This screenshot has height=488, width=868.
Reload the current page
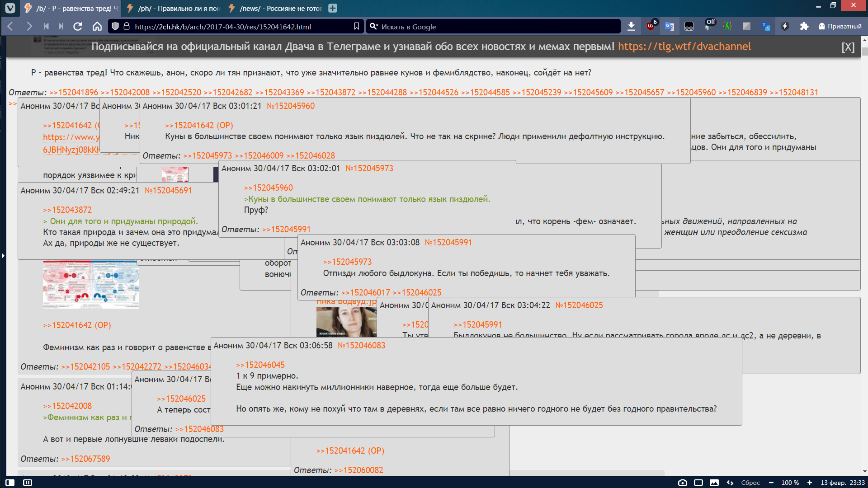[x=78, y=26]
